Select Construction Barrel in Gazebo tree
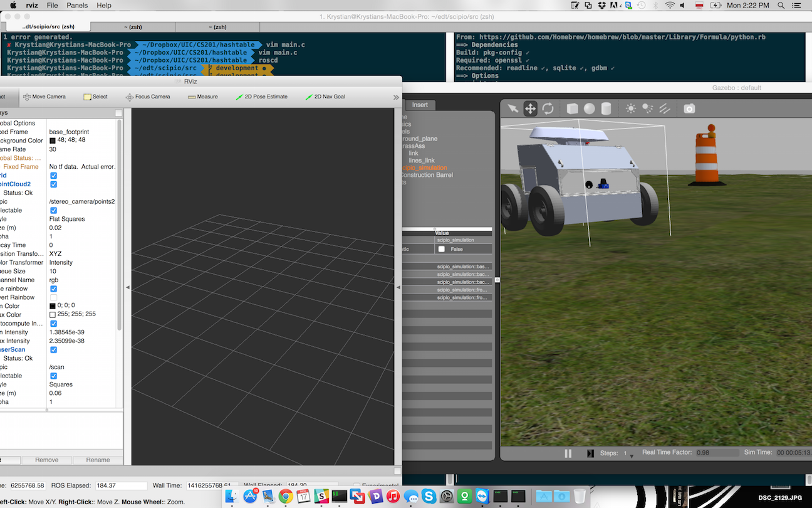 click(426, 175)
